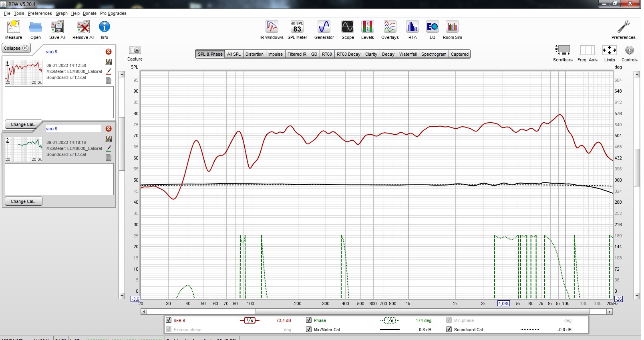Click Change Cal for measurement 1
The width and height of the screenshot is (644, 340).
pos(23,124)
